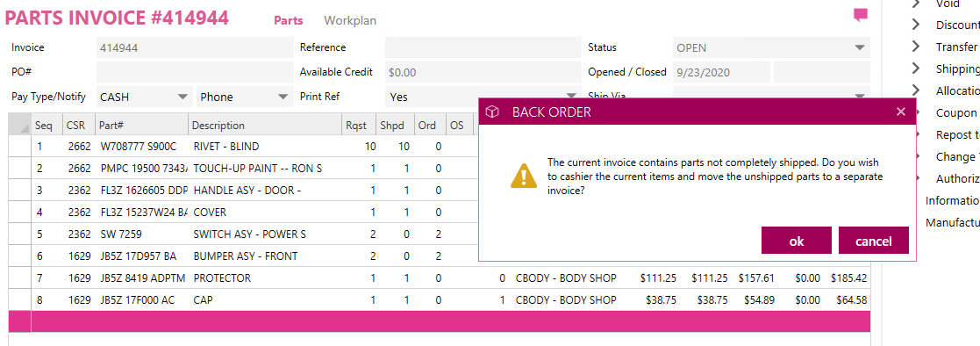Confirm back order with ok button
Screen dimensions: 980x346
pos(797,241)
